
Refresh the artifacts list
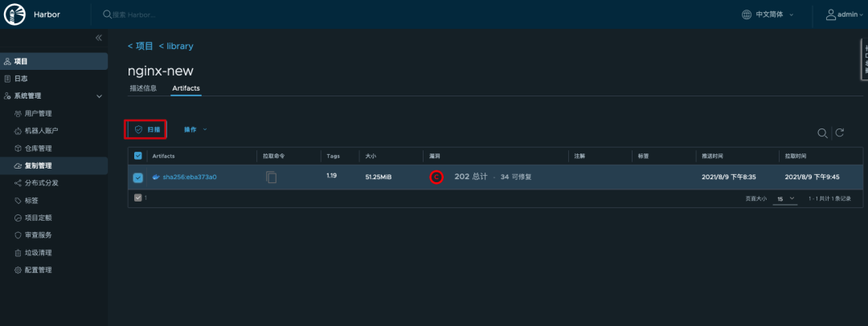tap(840, 132)
